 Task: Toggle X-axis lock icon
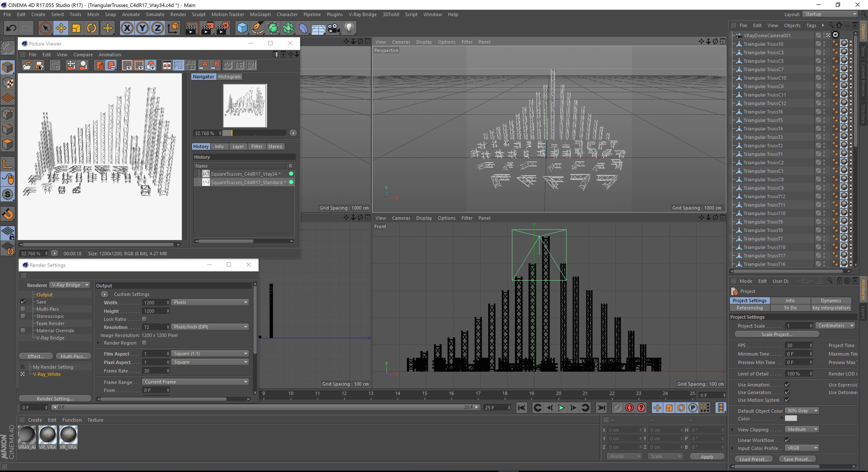(127, 28)
